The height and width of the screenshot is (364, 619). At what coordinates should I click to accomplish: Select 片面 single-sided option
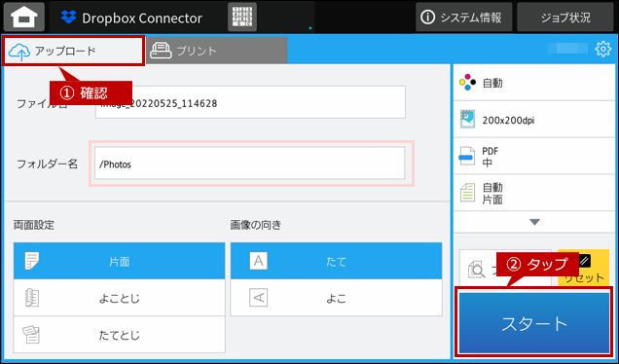(x=119, y=261)
